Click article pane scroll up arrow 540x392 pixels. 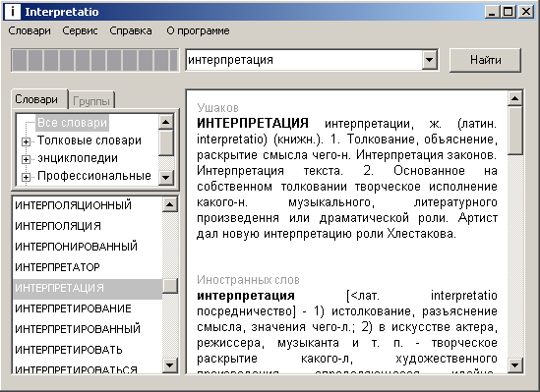click(x=514, y=98)
